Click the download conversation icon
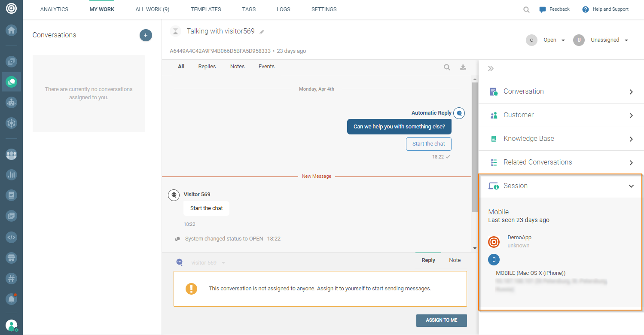 (x=463, y=67)
